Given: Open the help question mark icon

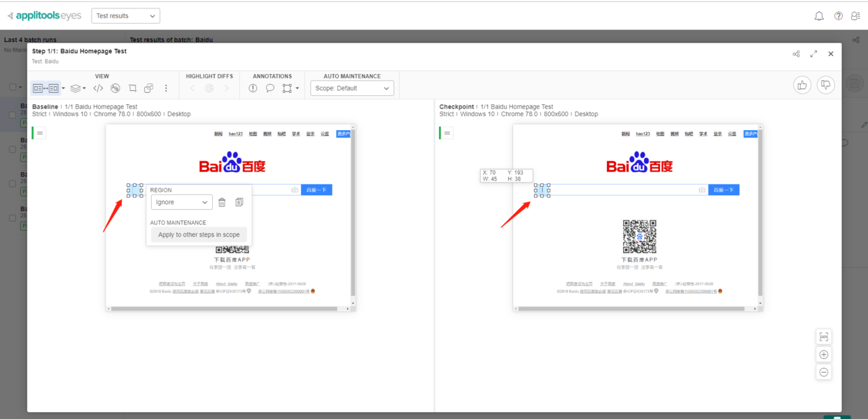Looking at the screenshot, I should 839,16.
